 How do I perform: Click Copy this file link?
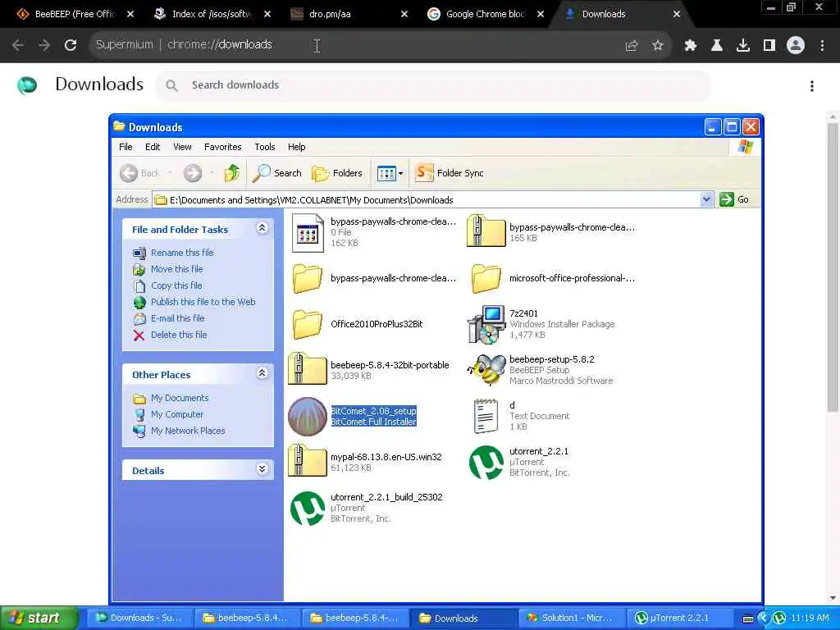click(176, 285)
